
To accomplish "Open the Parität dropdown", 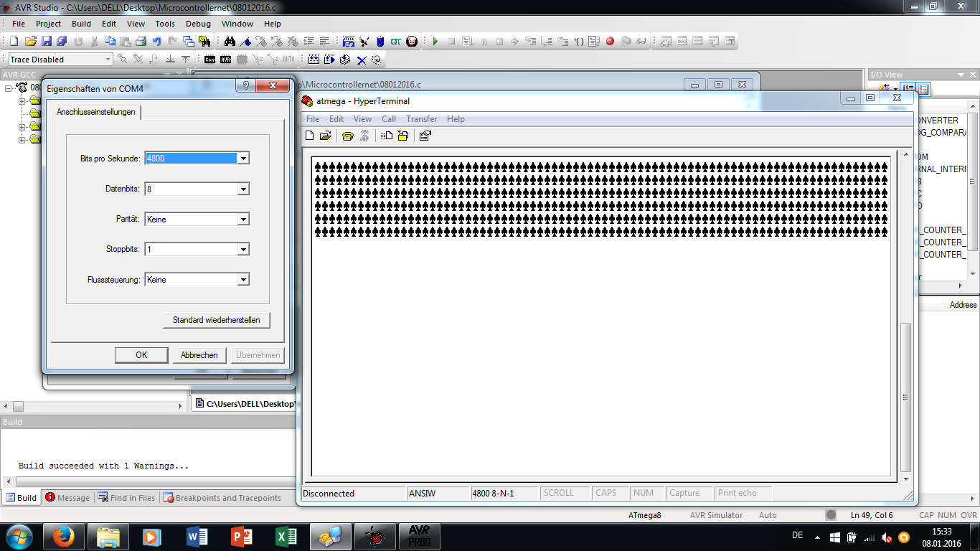I will (243, 220).
